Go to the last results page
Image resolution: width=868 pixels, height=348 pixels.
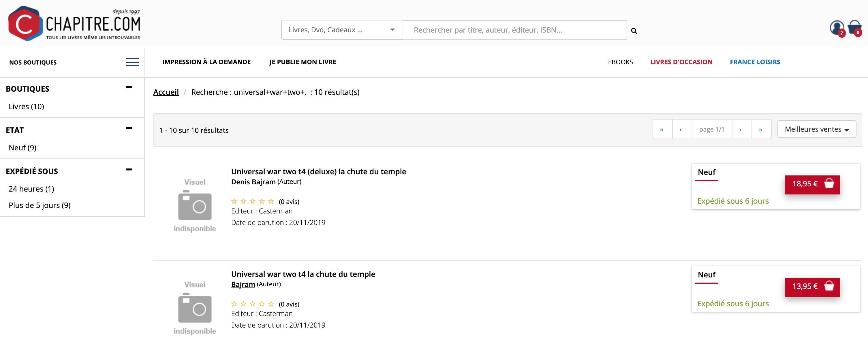point(760,130)
